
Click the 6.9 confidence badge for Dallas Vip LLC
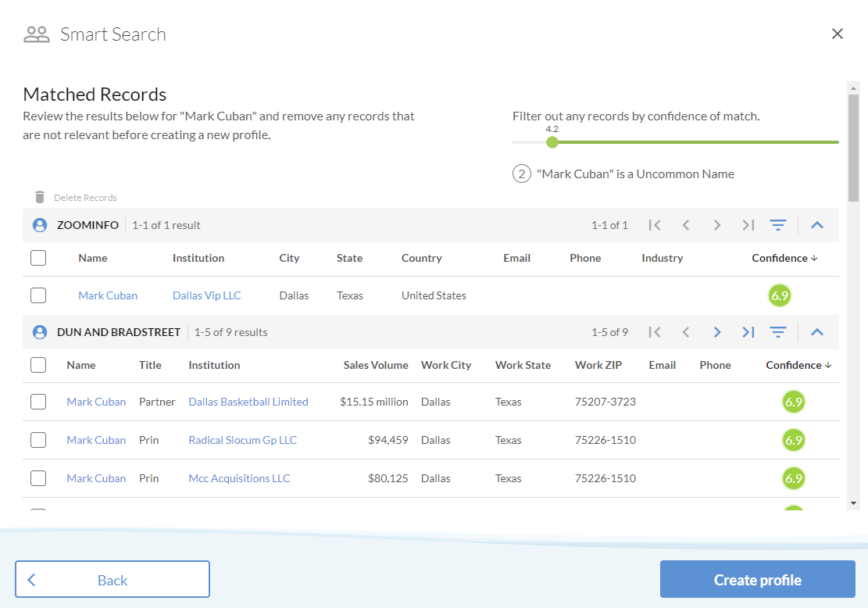click(779, 295)
